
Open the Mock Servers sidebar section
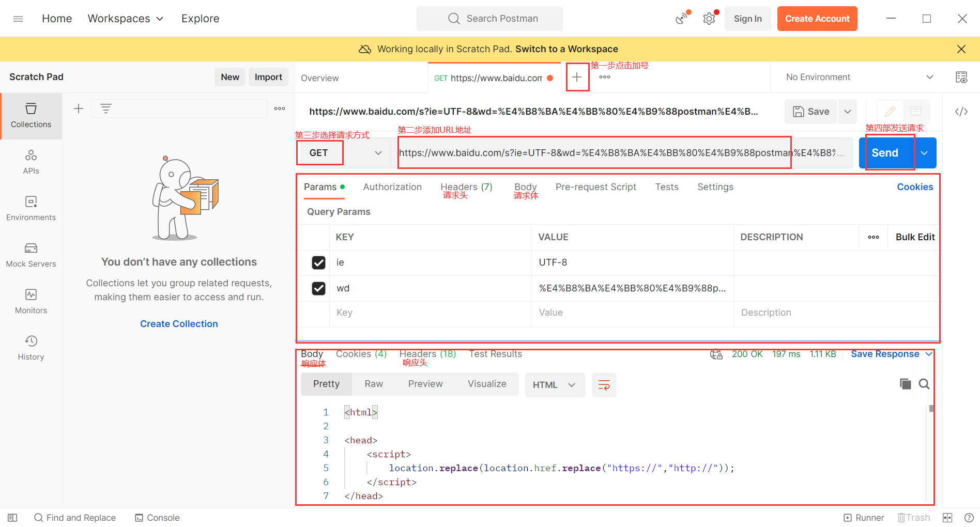[31, 255]
